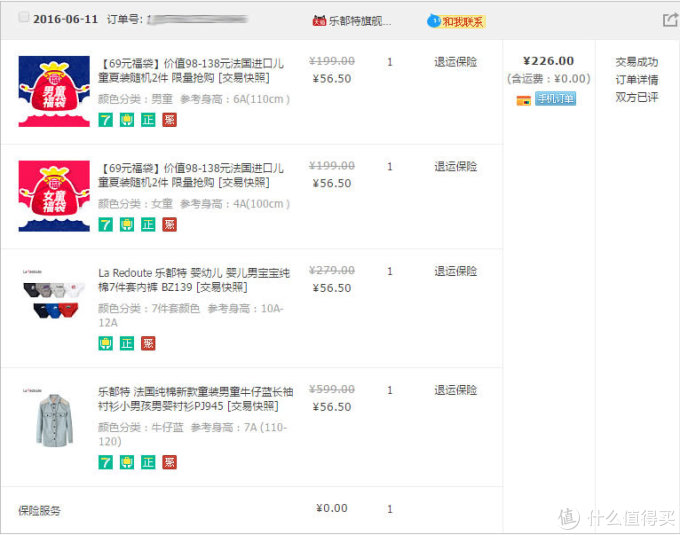Click the struck-through price ¥599.00

332,389
